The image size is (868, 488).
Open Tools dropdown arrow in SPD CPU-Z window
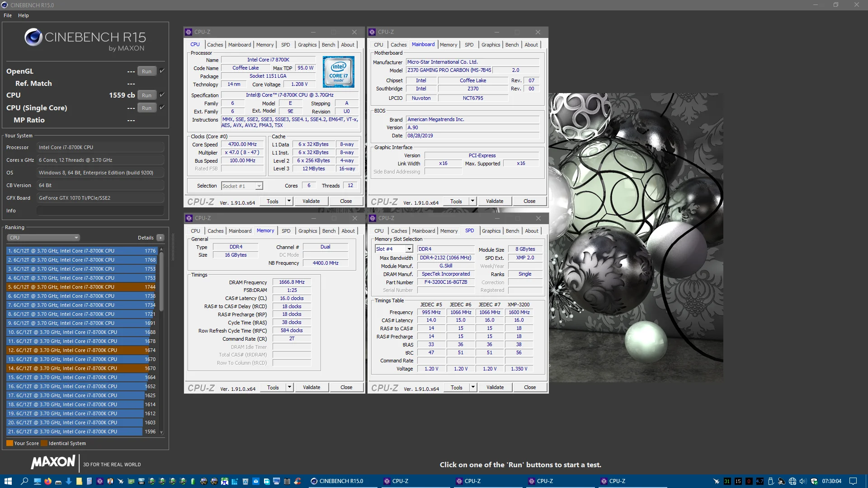[473, 387]
